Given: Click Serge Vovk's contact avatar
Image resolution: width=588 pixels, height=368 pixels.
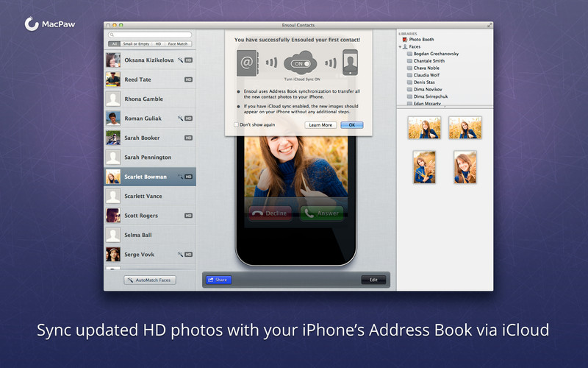Looking at the screenshot, I should (x=113, y=254).
